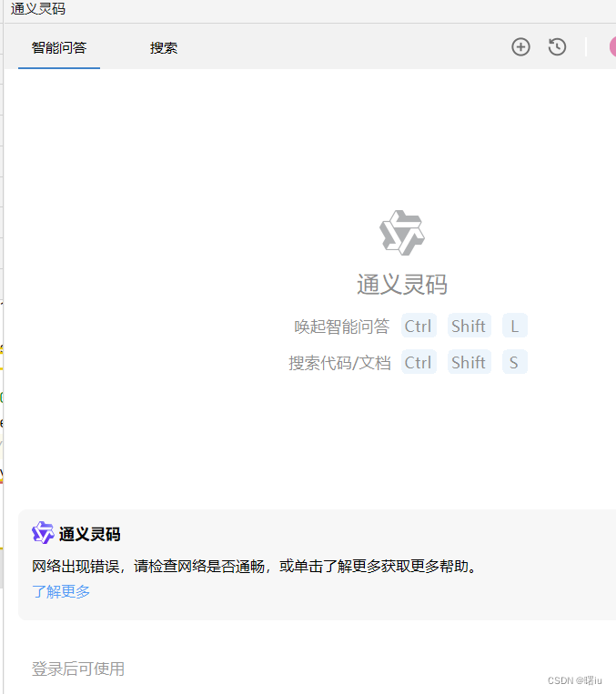Open the 搜索 tab
The width and height of the screenshot is (616, 694).
pyautogui.click(x=164, y=48)
